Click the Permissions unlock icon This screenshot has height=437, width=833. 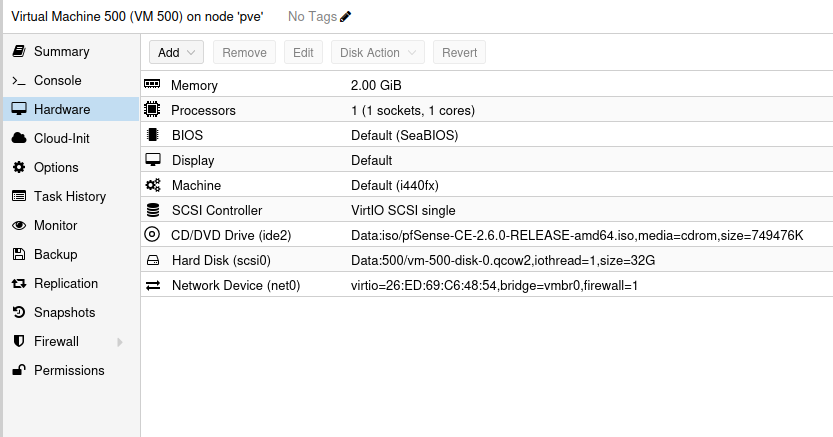tap(18, 370)
